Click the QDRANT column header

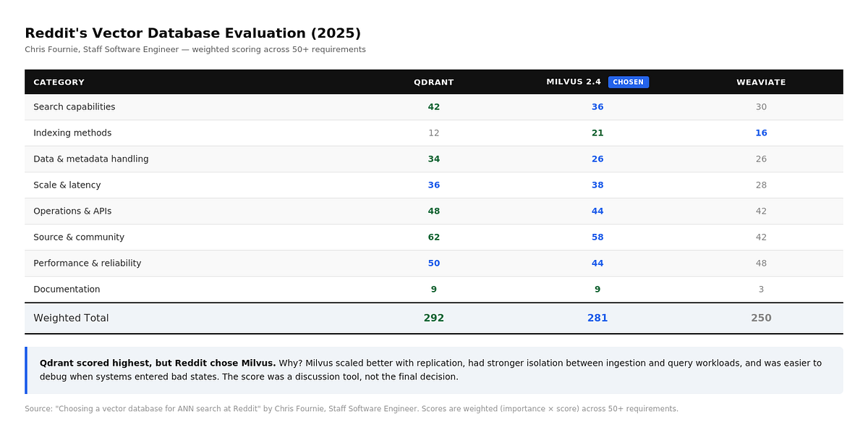pos(434,82)
